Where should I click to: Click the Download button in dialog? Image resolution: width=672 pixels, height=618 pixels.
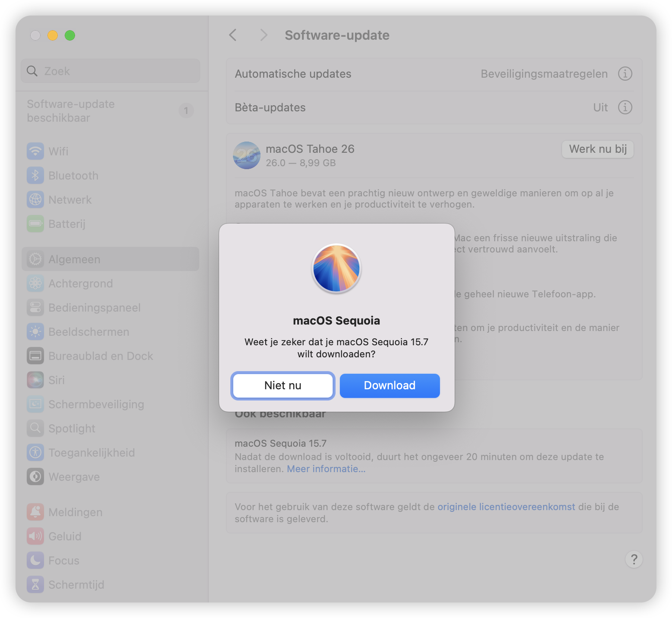pyautogui.click(x=390, y=385)
